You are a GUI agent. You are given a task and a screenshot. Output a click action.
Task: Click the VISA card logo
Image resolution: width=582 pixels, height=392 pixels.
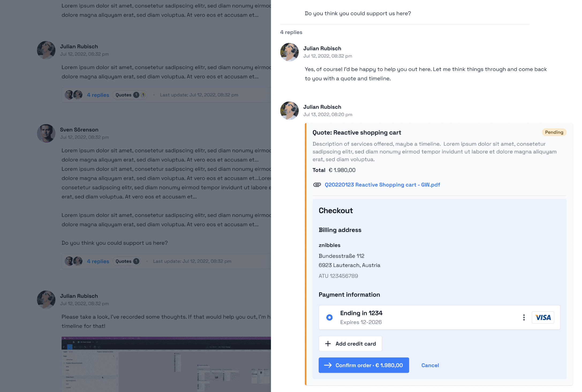(x=543, y=318)
